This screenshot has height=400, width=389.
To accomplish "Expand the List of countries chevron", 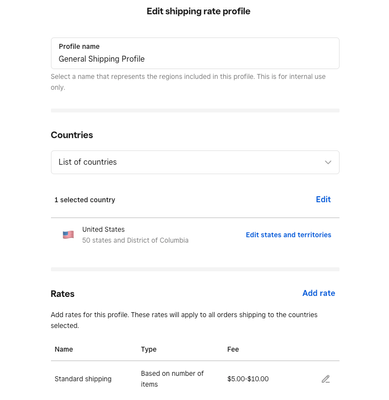I will click(328, 162).
